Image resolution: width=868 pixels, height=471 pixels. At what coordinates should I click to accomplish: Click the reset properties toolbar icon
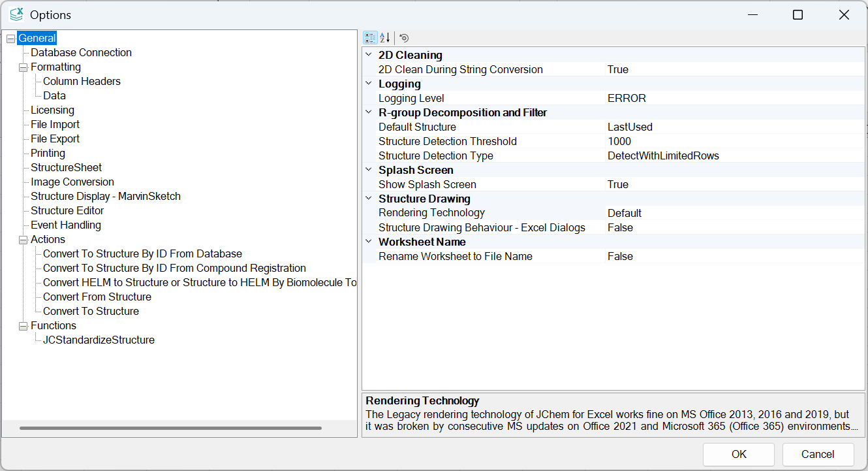(404, 38)
